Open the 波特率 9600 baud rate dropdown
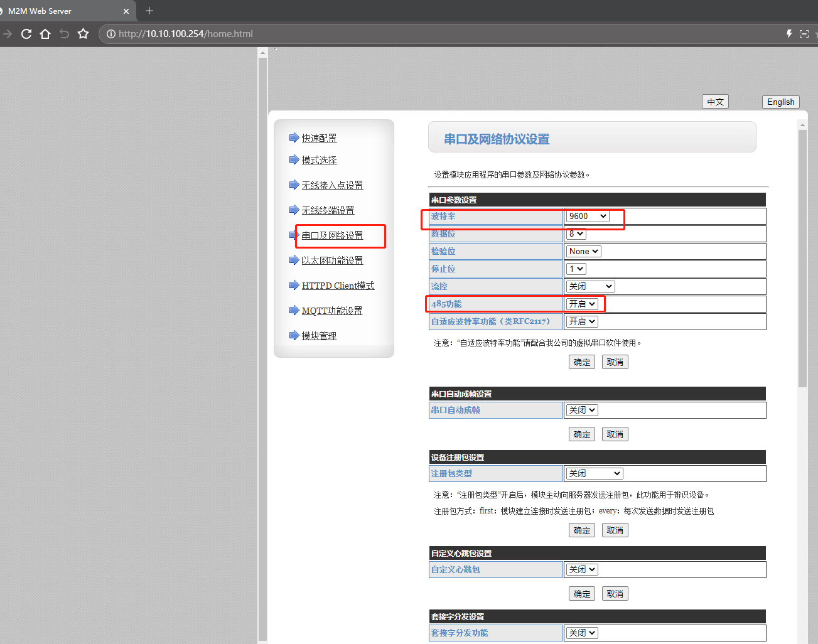The width and height of the screenshot is (818, 644). point(587,216)
